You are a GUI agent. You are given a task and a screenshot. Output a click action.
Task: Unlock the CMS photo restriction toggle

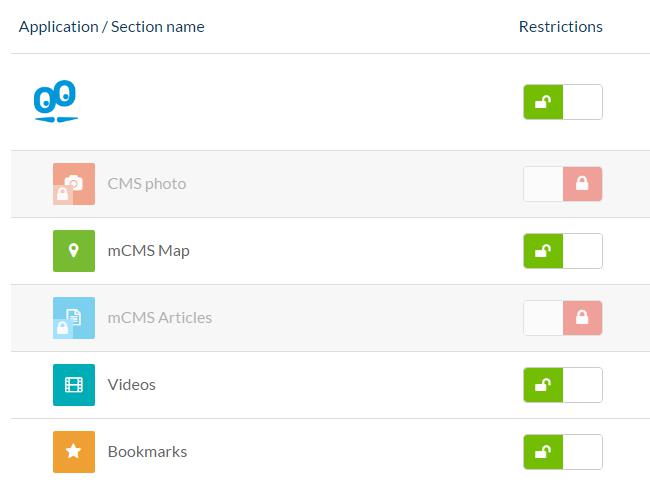pos(563,184)
